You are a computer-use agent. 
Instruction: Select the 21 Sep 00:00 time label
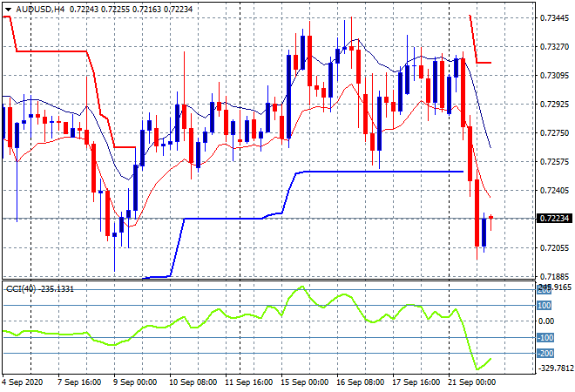pyautogui.click(x=471, y=382)
